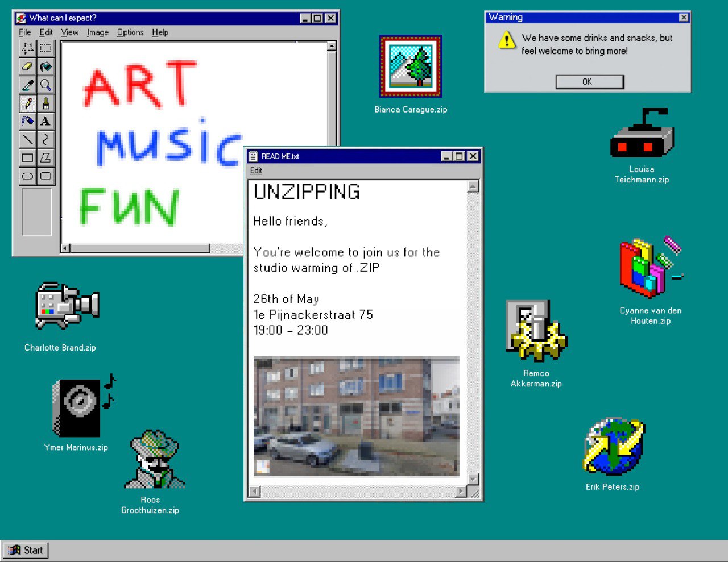The image size is (728, 562).
Task: Select the Pick Color eyedropper tool
Action: click(x=27, y=85)
